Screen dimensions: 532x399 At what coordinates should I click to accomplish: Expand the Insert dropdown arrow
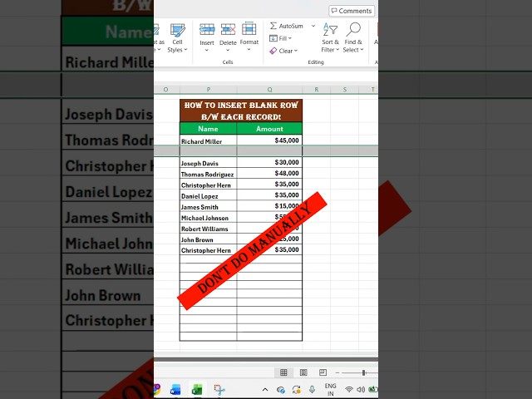click(207, 50)
